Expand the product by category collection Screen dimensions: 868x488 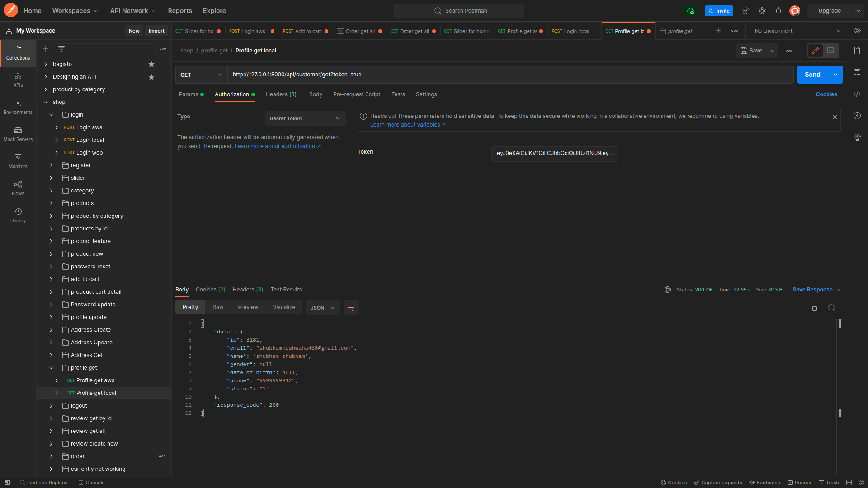[46, 89]
